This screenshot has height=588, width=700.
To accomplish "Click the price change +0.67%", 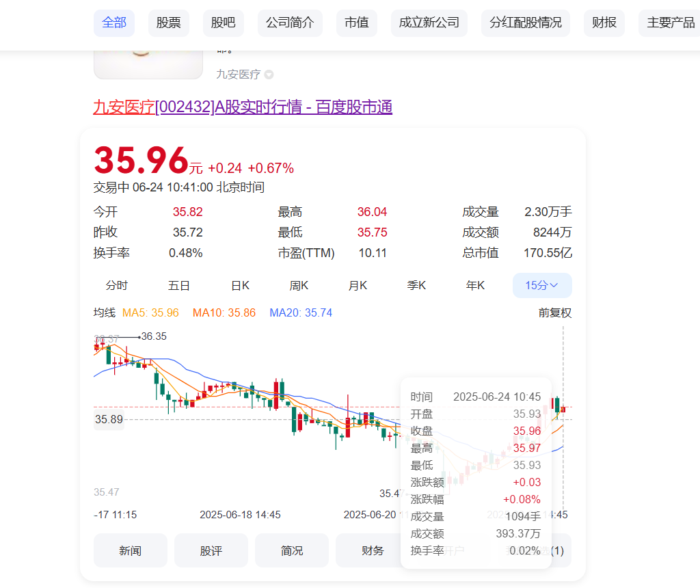I will pos(271,168).
